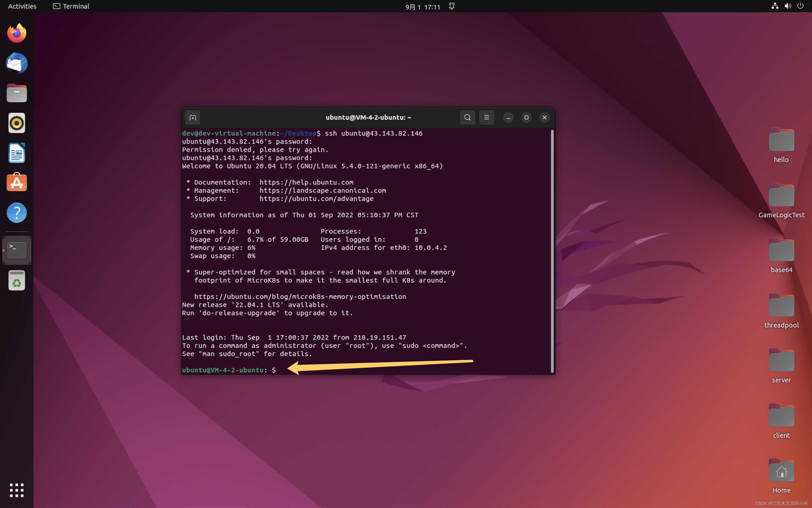The width and height of the screenshot is (812, 508).
Task: Select the base64 desktop folder
Action: pyautogui.click(x=781, y=256)
